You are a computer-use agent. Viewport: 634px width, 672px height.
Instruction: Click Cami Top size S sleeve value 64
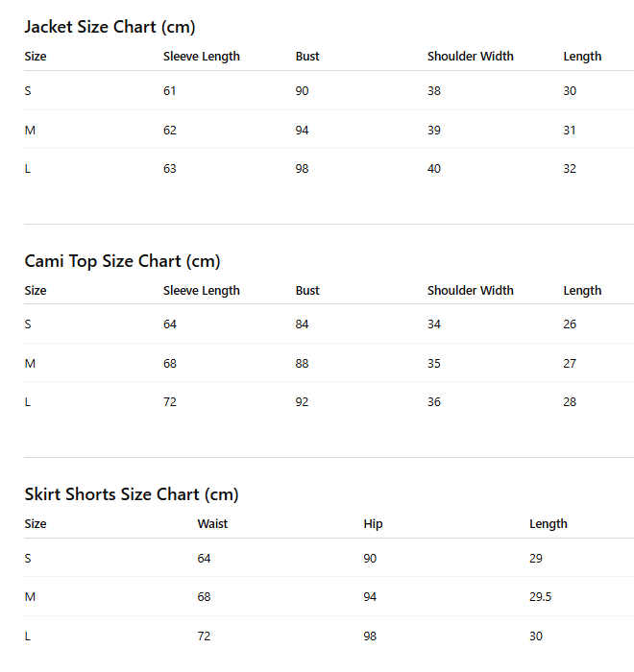(x=169, y=324)
